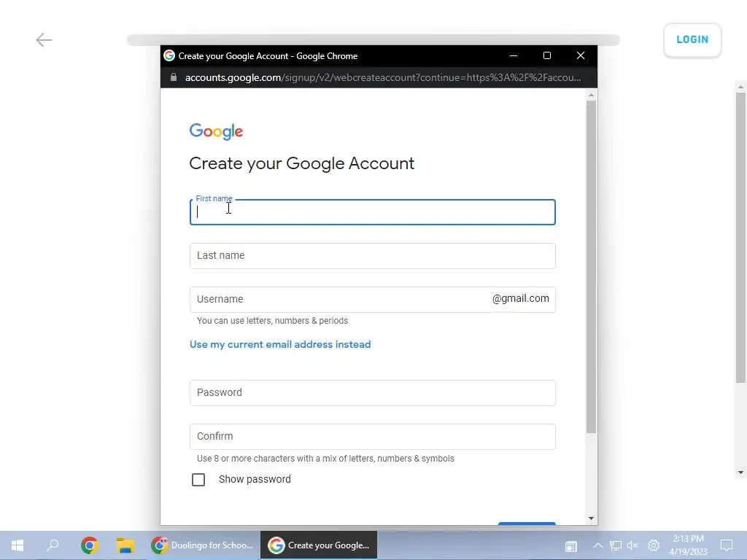Click Create your Google Account heading
Viewport: 747px width, 560px height.
tap(301, 164)
